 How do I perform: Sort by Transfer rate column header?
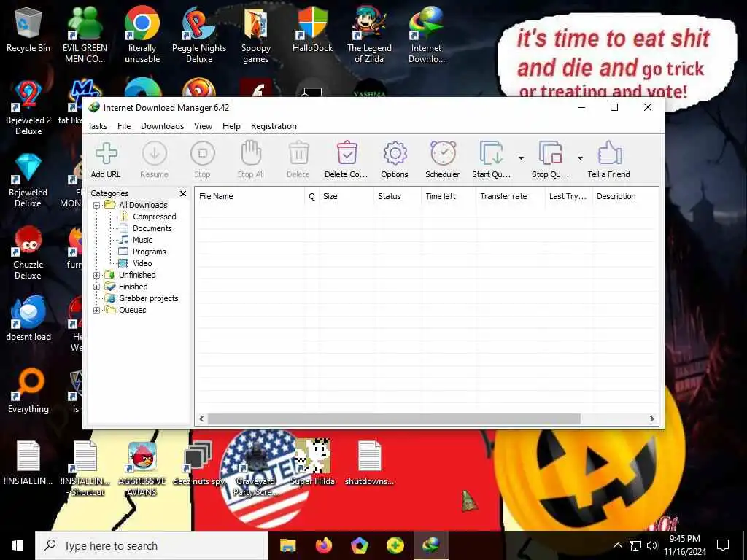pyautogui.click(x=510, y=196)
